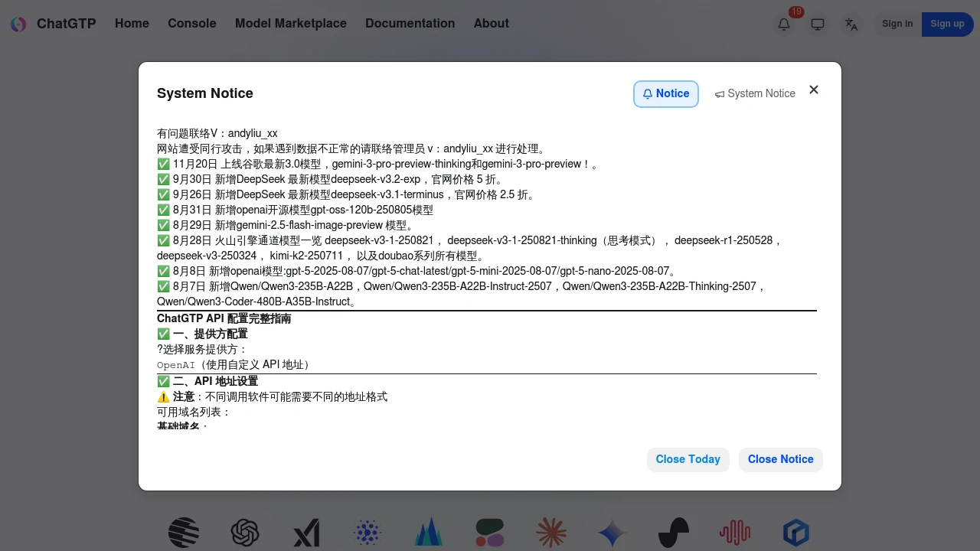Navigate to the Console page
980x551 pixels.
pos(191,24)
